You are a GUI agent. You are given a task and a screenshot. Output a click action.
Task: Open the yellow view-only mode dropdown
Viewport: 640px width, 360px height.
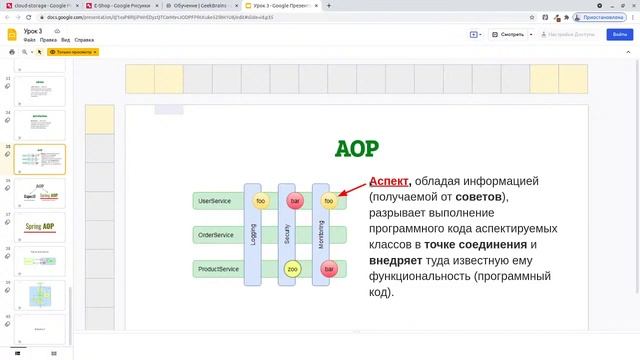point(73,52)
